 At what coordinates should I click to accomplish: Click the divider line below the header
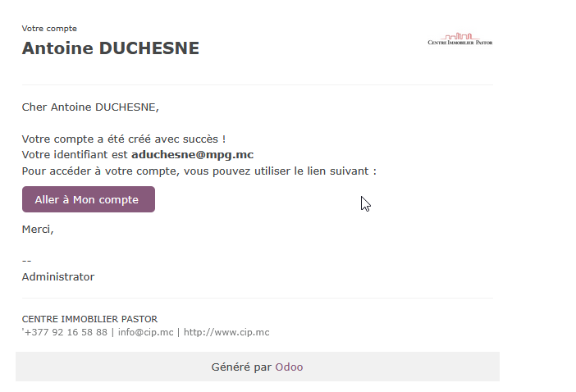(x=257, y=84)
